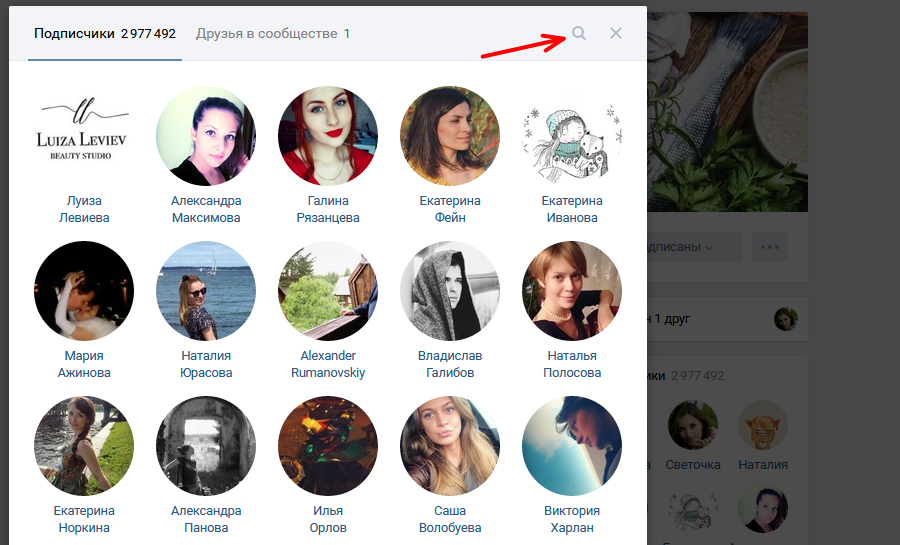Click friend avatar beside '1 друг'
The height and width of the screenshot is (545, 900).
(786, 319)
